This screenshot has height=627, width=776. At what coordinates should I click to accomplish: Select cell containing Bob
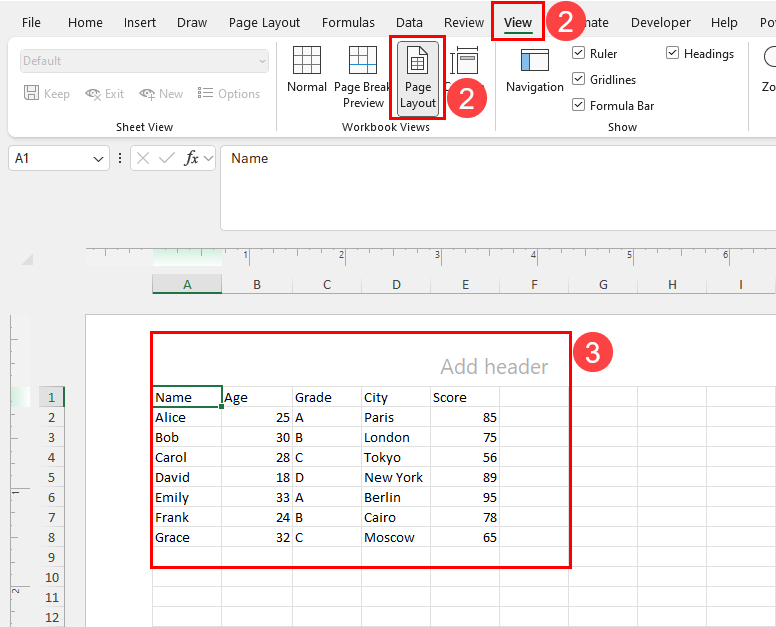pos(187,437)
